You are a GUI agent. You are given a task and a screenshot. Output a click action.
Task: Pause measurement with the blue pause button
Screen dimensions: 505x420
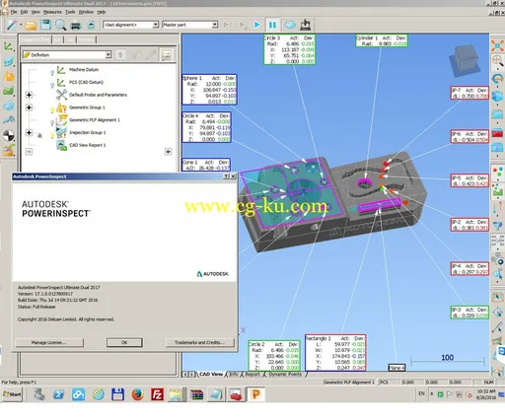[272, 25]
